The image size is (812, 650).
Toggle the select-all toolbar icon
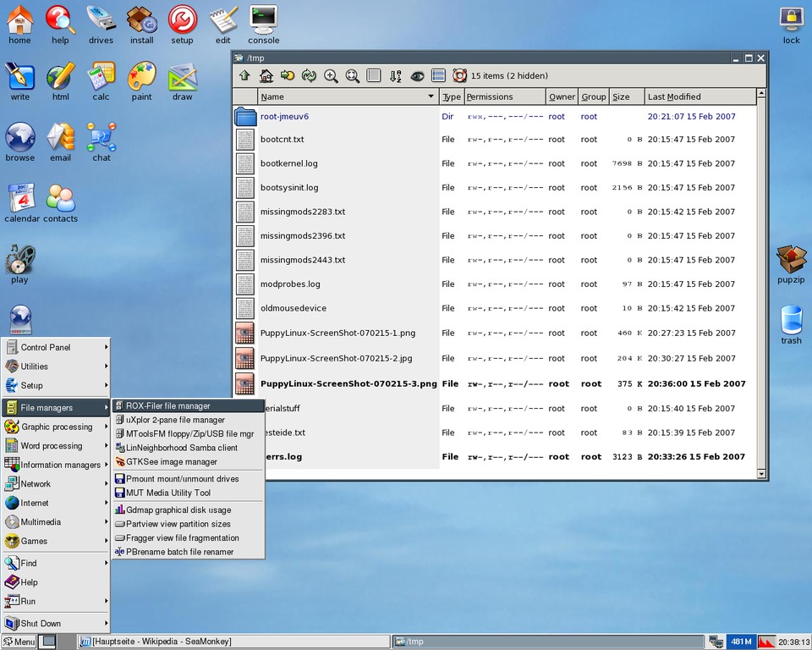pyautogui.click(x=374, y=76)
